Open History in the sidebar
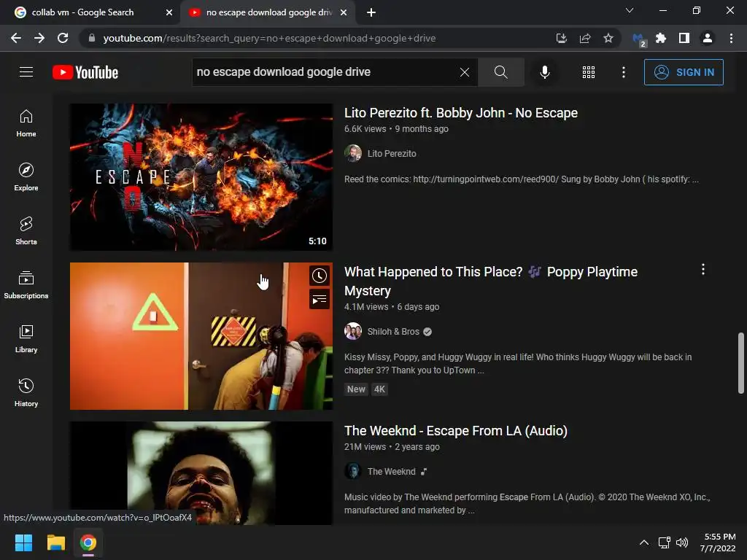Screen dimensions: 747x560 point(26,392)
